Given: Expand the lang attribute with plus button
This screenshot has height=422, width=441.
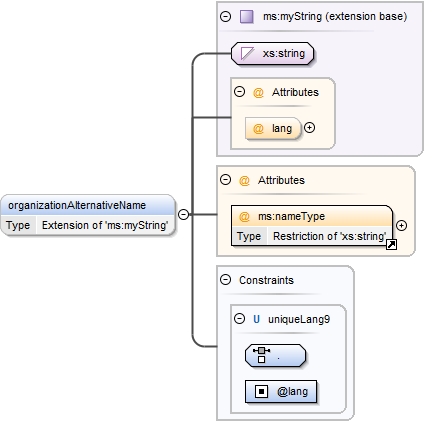Looking at the screenshot, I should click(x=310, y=128).
